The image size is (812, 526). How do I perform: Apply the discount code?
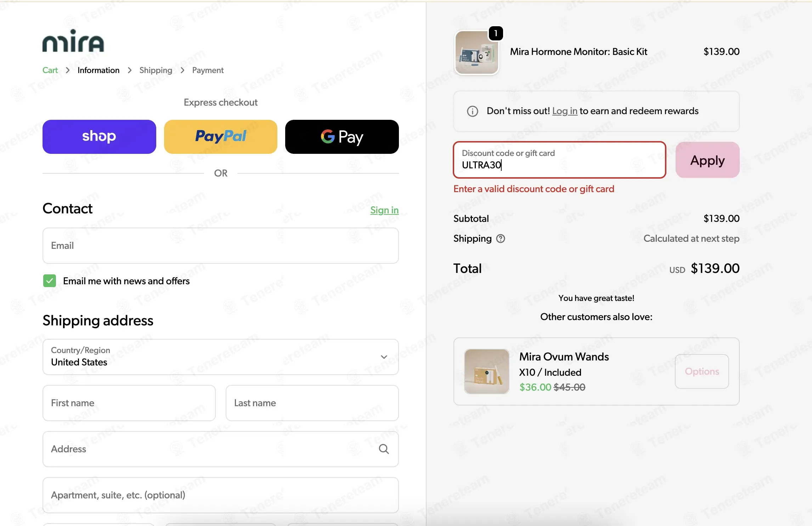tap(707, 160)
